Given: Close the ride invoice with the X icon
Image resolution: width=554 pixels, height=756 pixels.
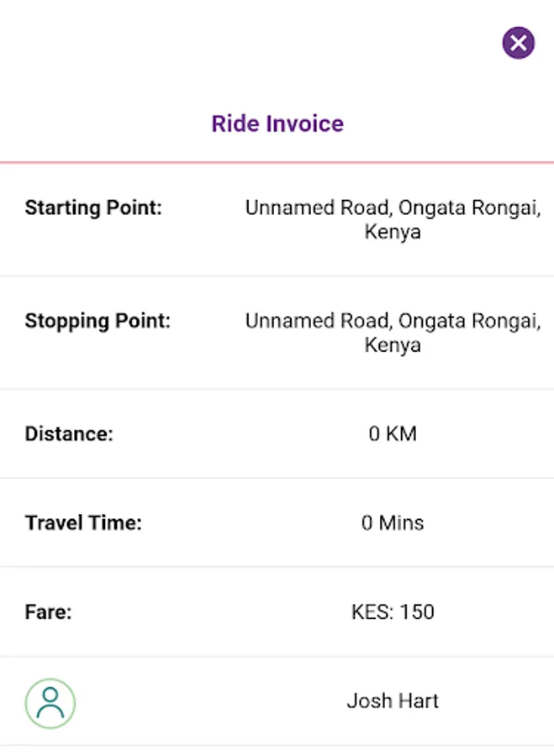Looking at the screenshot, I should [x=518, y=42].
